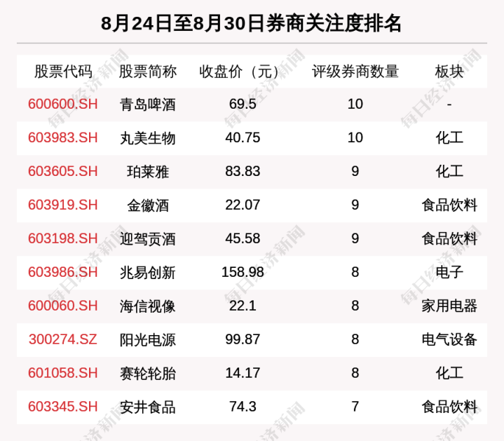
Task: Click sector 电子 in 兆易创新 row
Action: coord(449,272)
